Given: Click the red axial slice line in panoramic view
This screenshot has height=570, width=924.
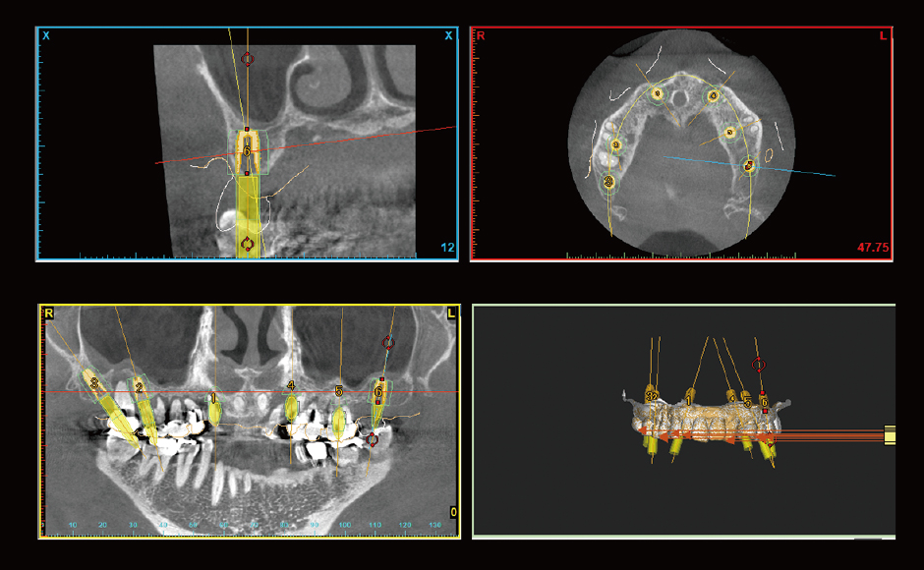Looking at the screenshot, I should [246, 391].
